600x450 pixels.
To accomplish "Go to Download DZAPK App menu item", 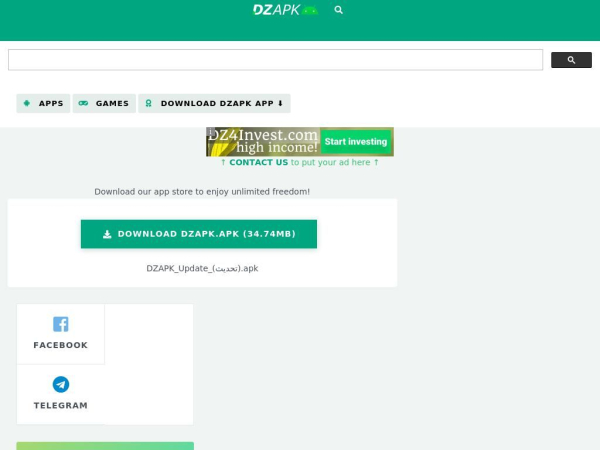I will pyautogui.click(x=214, y=103).
